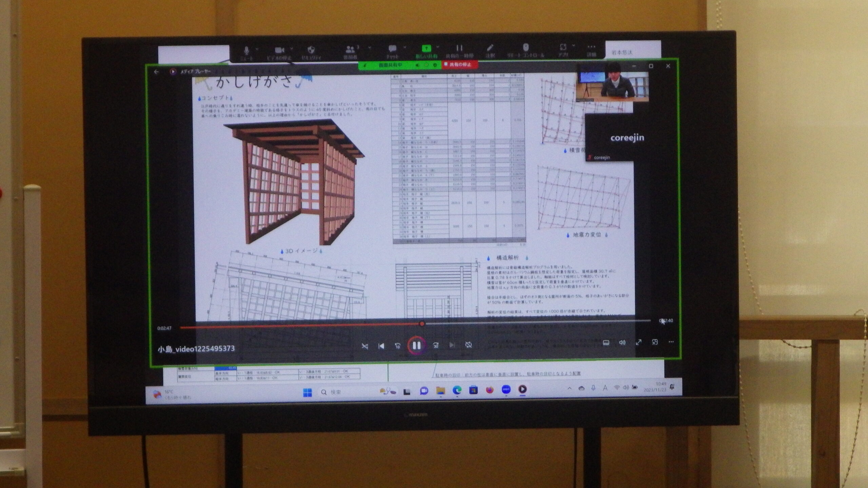Jump to previous track
Screen dimensions: 868x488
pos(381,346)
